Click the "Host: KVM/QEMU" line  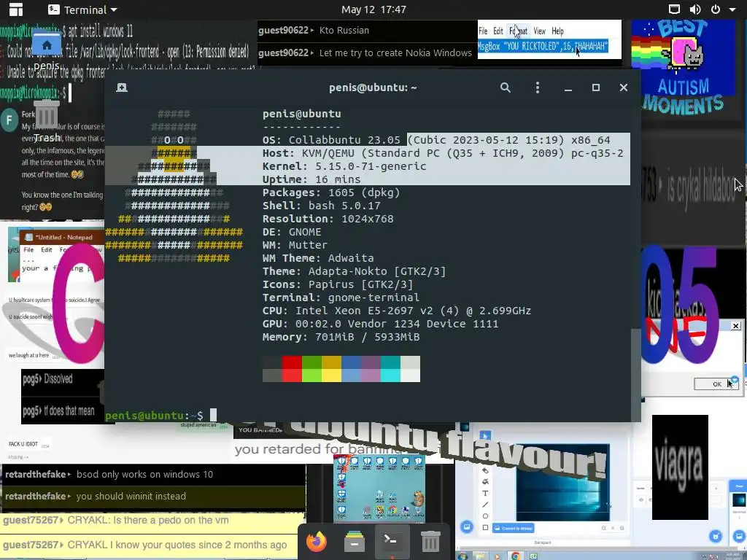443,153
